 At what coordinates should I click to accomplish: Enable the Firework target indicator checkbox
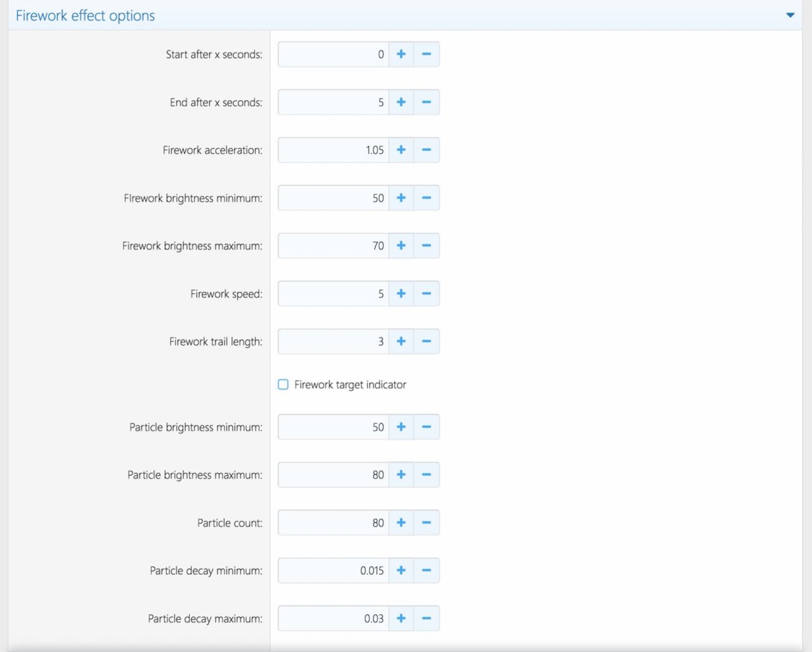coord(283,385)
